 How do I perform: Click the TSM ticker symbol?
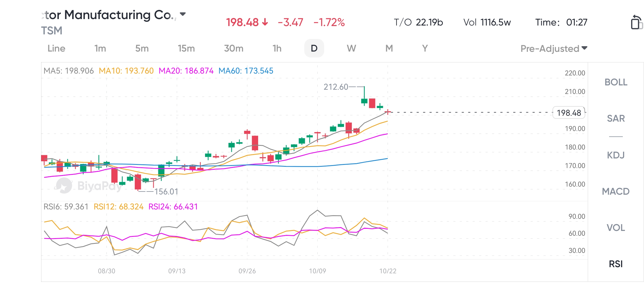click(52, 31)
